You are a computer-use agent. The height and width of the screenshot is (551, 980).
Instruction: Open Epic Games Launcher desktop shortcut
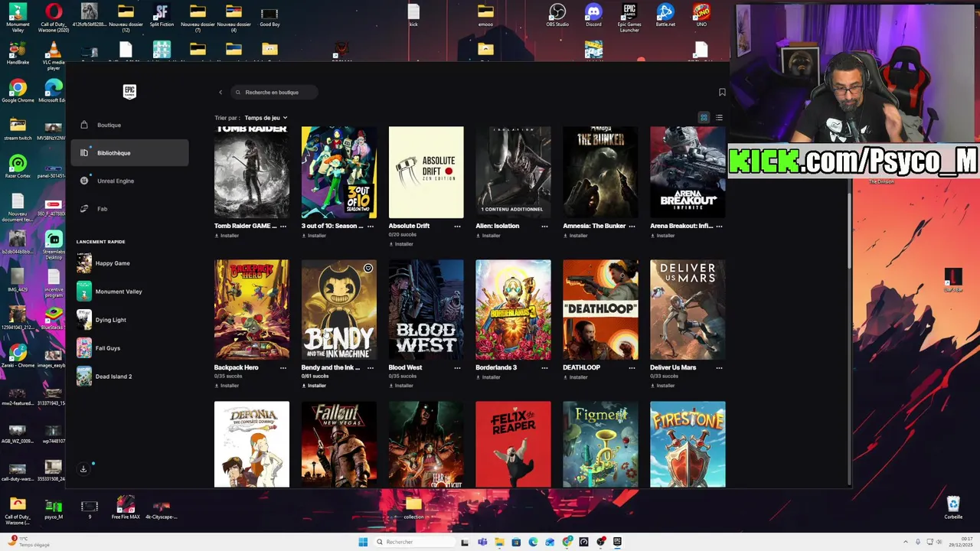[x=629, y=17]
